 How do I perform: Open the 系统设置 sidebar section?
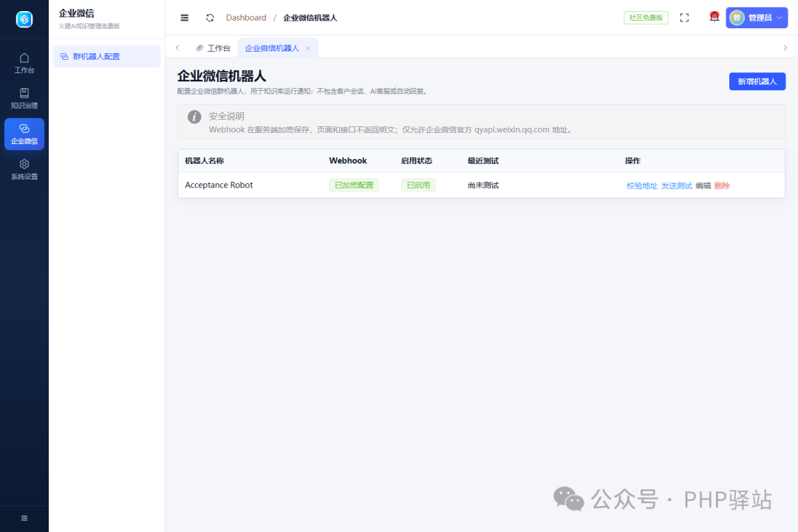(24, 170)
